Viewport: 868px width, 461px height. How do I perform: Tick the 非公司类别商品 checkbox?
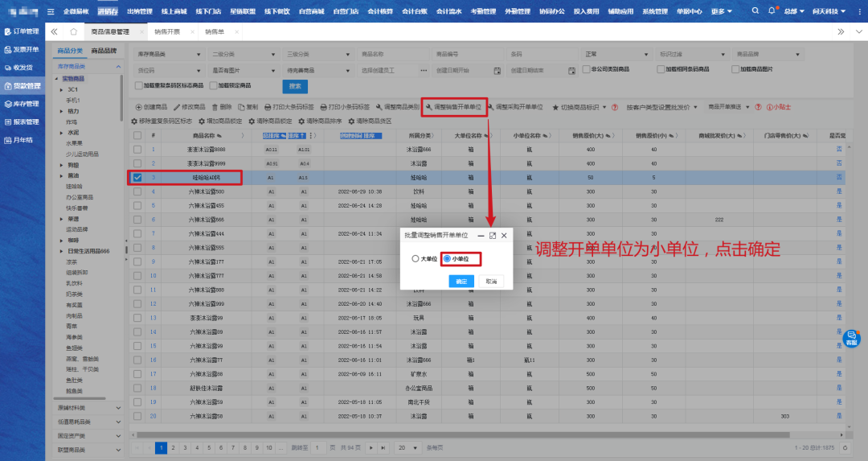pos(587,70)
